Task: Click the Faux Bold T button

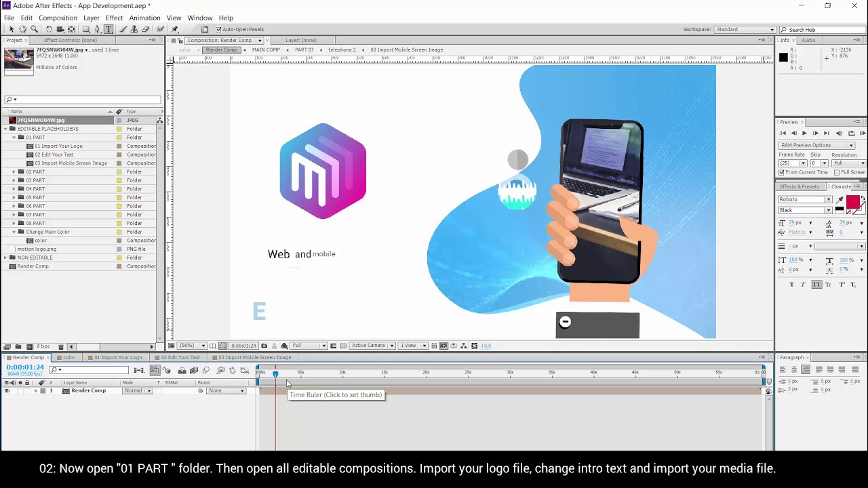Action: click(792, 285)
